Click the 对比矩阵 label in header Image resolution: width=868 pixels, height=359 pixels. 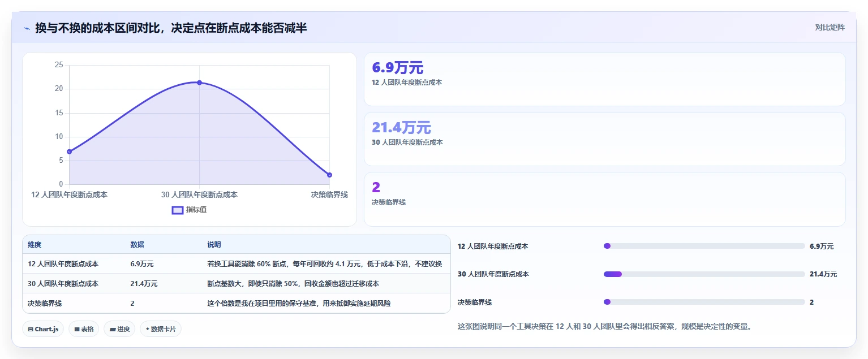(830, 27)
